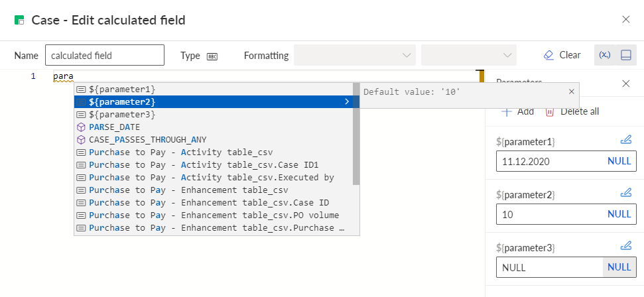Click the pencil edit icon for parameter3
The width and height of the screenshot is (644, 297).
pos(625,246)
